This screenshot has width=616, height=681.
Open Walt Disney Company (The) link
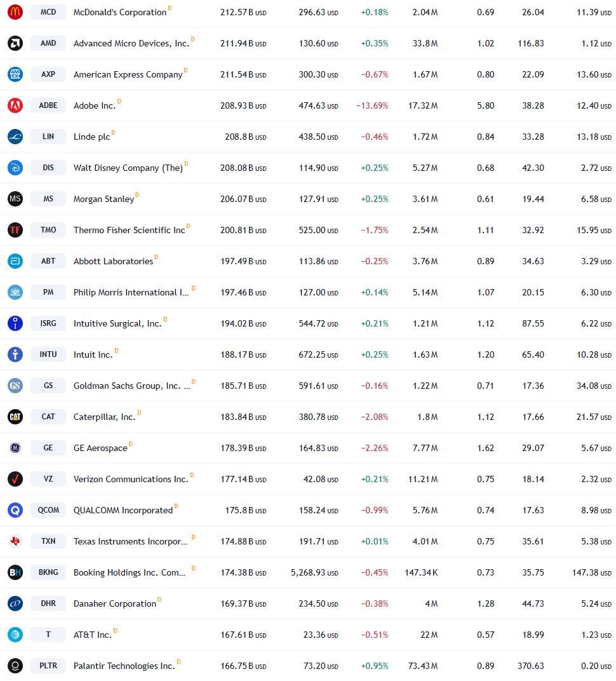(128, 168)
